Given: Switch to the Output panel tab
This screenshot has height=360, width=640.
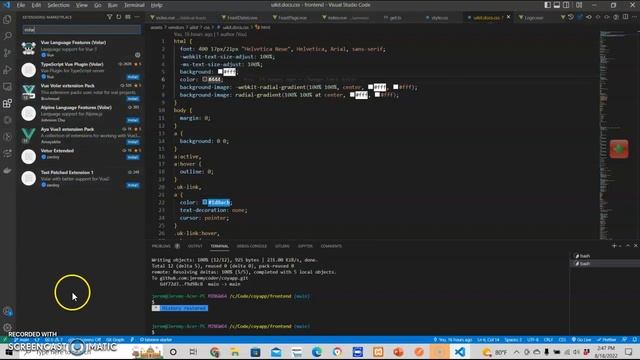Looking at the screenshot, I should (x=195, y=246).
